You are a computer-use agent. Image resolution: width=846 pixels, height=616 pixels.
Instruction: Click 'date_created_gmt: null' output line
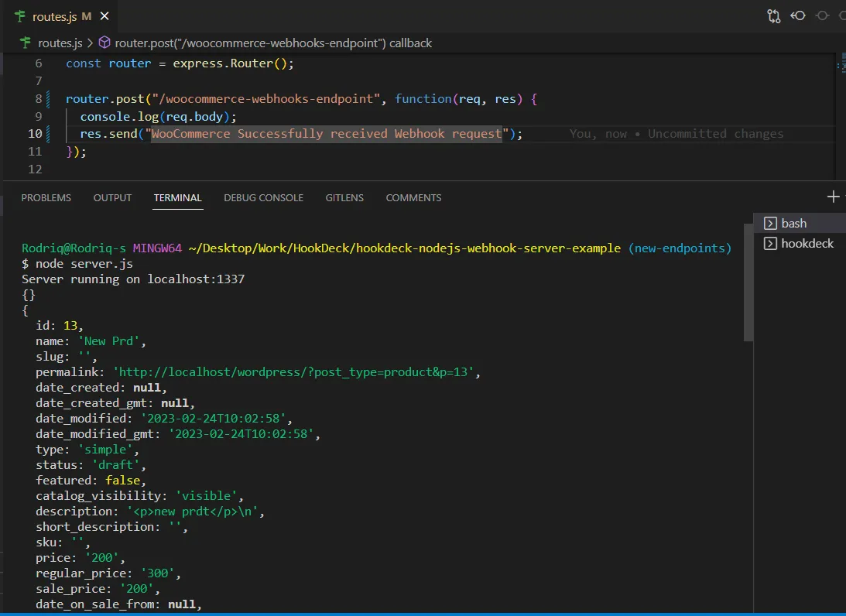coord(115,403)
